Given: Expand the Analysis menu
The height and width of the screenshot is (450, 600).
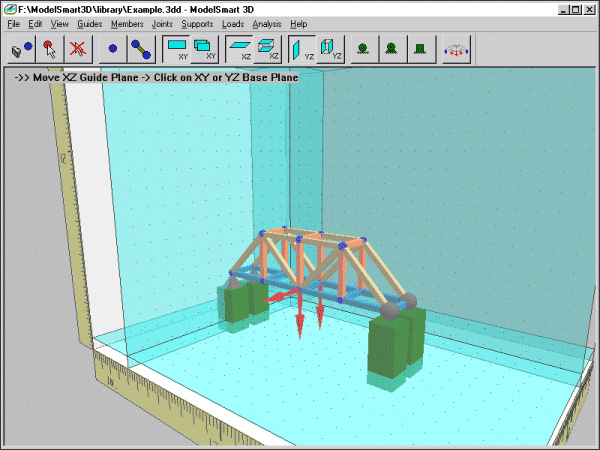Looking at the screenshot, I should [x=267, y=24].
